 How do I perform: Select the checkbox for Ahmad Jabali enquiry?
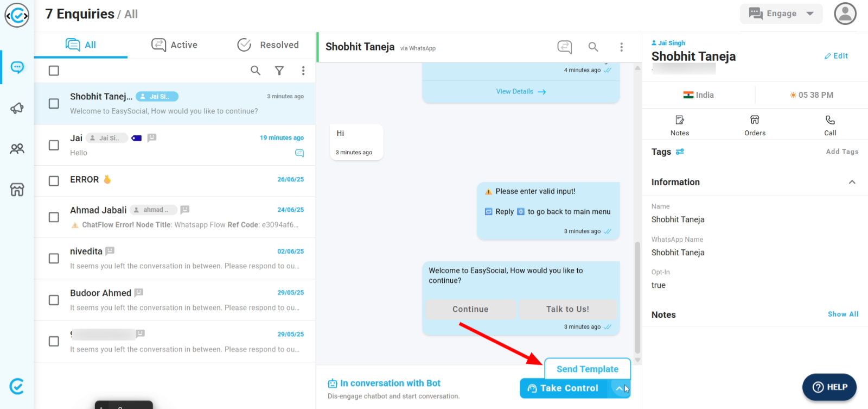pyautogui.click(x=54, y=217)
